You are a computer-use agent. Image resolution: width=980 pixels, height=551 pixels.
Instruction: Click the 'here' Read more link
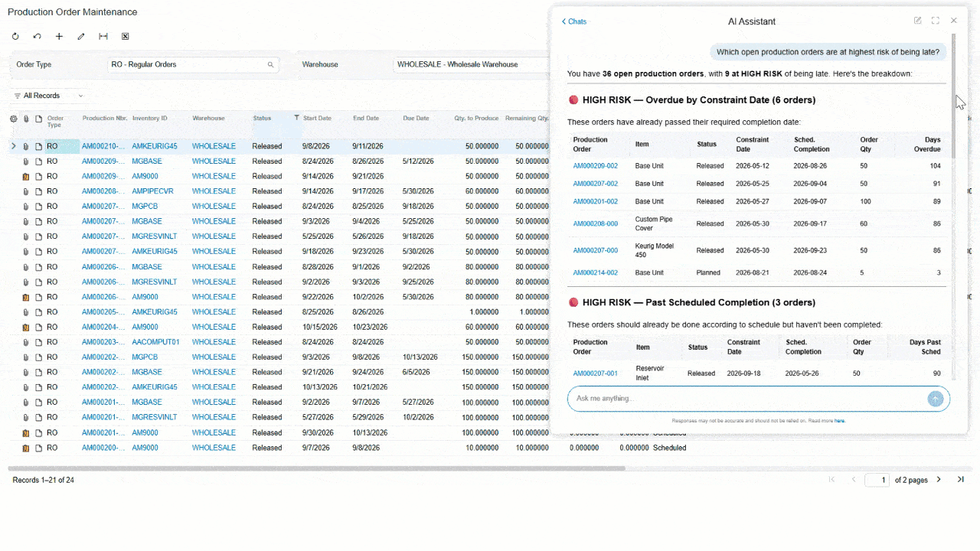(840, 421)
